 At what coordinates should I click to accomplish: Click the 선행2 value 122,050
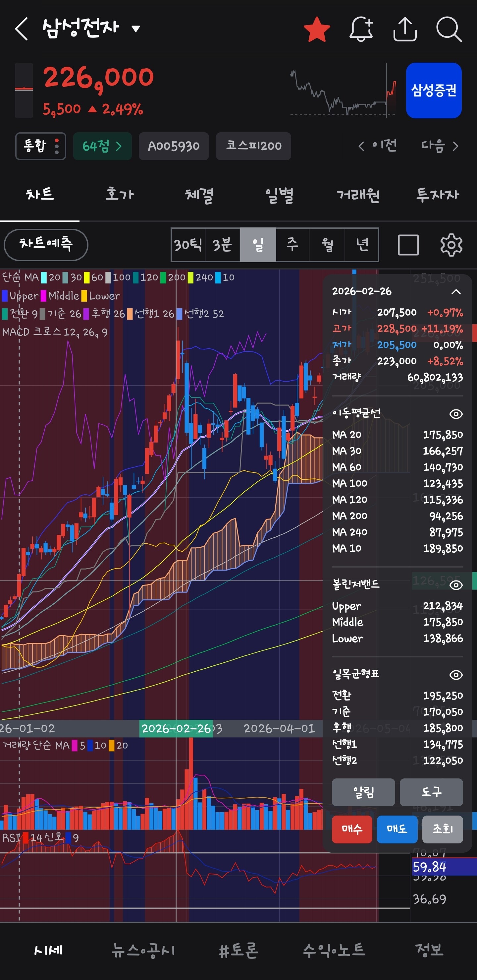443,761
